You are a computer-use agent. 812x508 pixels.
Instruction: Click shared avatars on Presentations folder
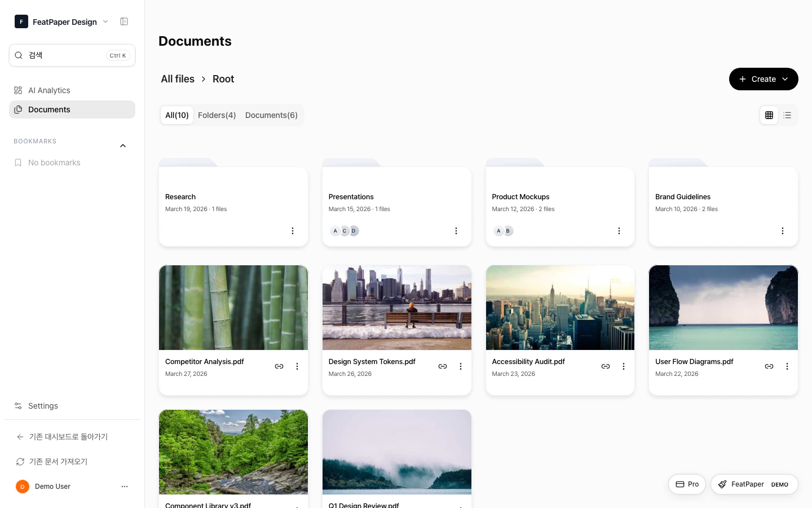tap(345, 231)
